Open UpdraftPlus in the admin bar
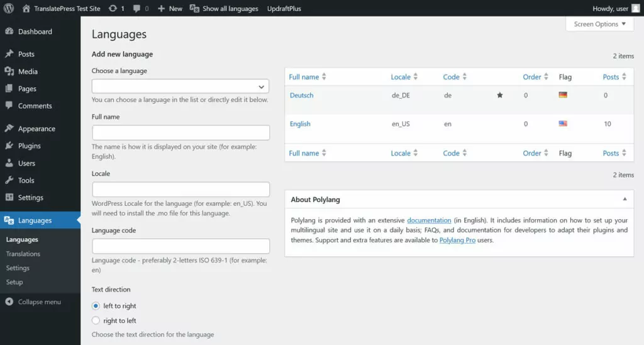644x345 pixels. click(x=284, y=8)
